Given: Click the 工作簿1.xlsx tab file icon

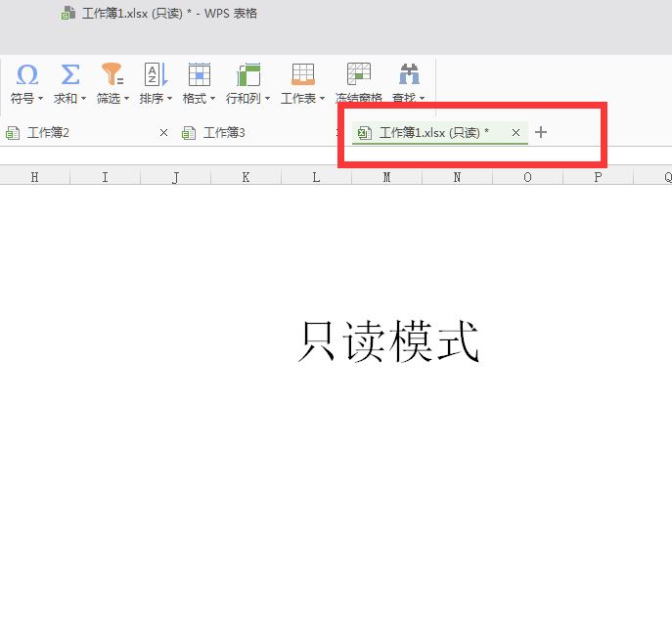Looking at the screenshot, I should coord(364,133).
